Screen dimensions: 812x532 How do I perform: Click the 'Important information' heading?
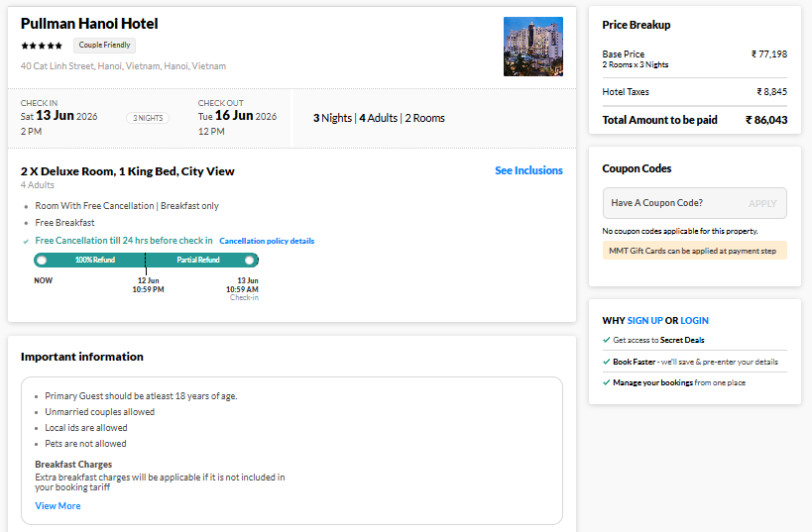(82, 357)
